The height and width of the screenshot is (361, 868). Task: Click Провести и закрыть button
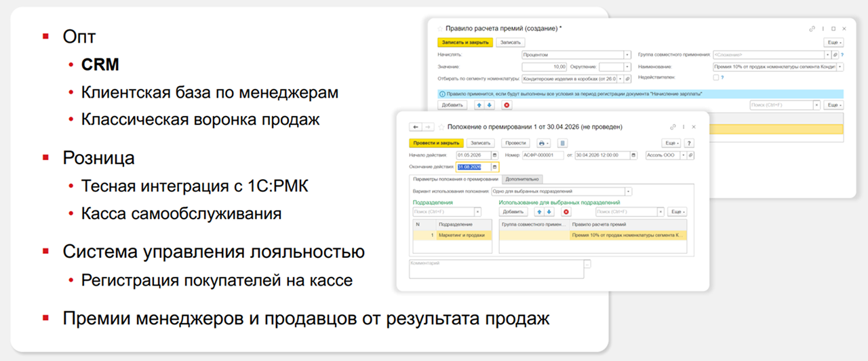coord(436,143)
